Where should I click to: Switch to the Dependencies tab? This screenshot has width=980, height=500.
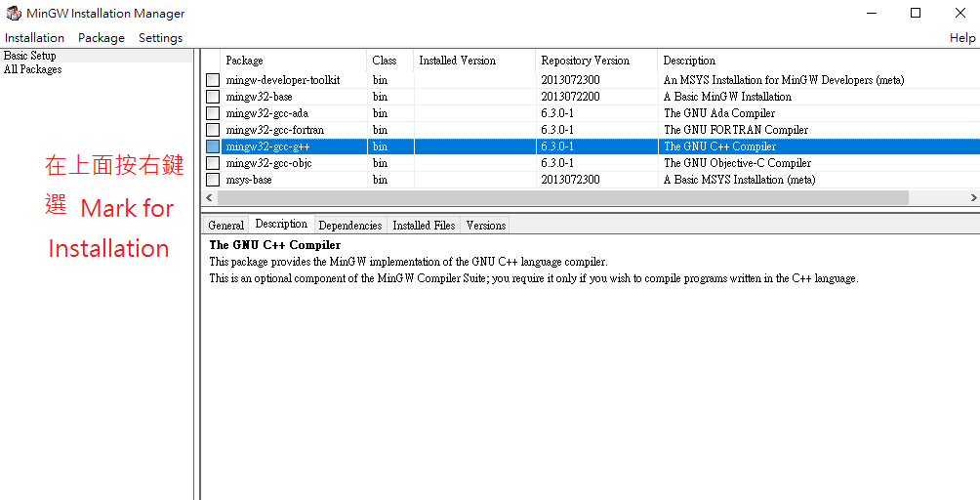click(x=350, y=226)
